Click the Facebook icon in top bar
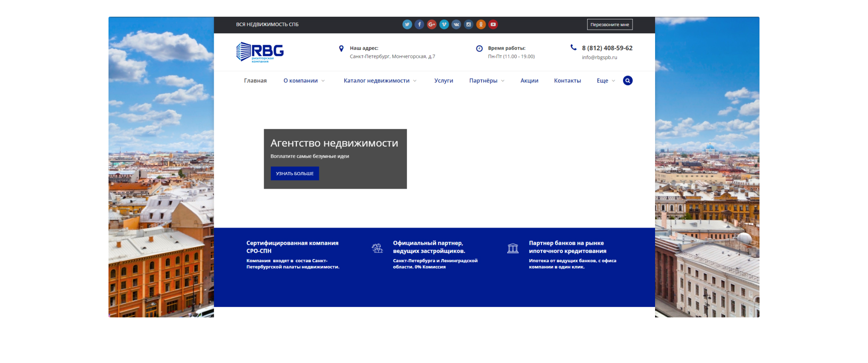 click(x=420, y=24)
